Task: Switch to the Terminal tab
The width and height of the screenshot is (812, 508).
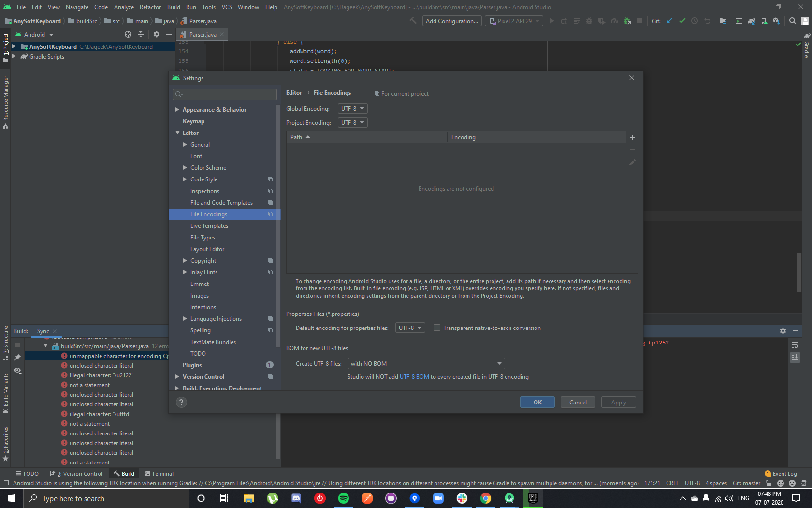Action: coord(159,474)
